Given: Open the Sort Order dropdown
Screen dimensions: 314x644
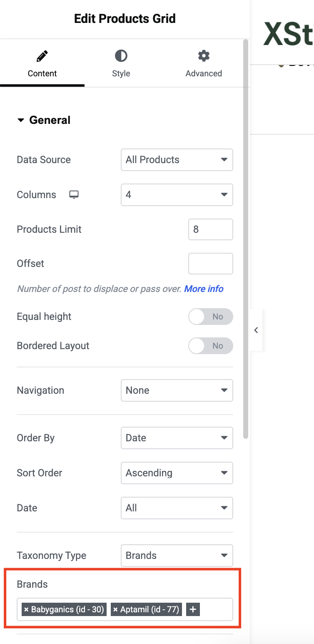Looking at the screenshot, I should tap(177, 473).
